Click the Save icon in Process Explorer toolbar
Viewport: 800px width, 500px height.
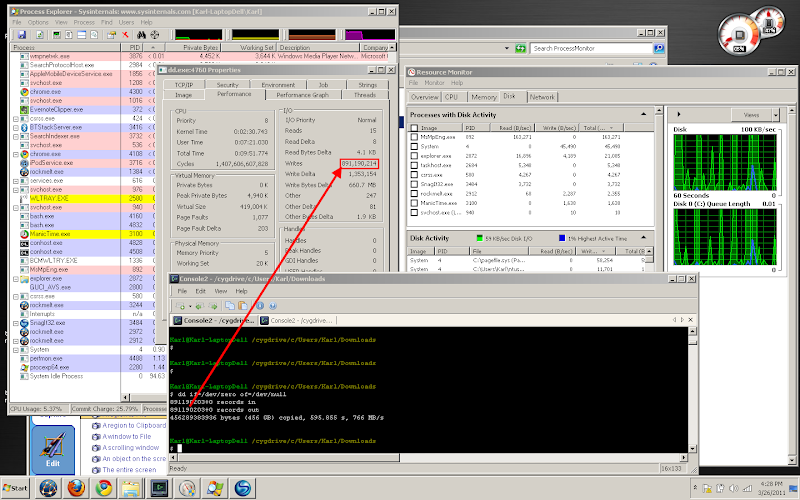(21, 35)
